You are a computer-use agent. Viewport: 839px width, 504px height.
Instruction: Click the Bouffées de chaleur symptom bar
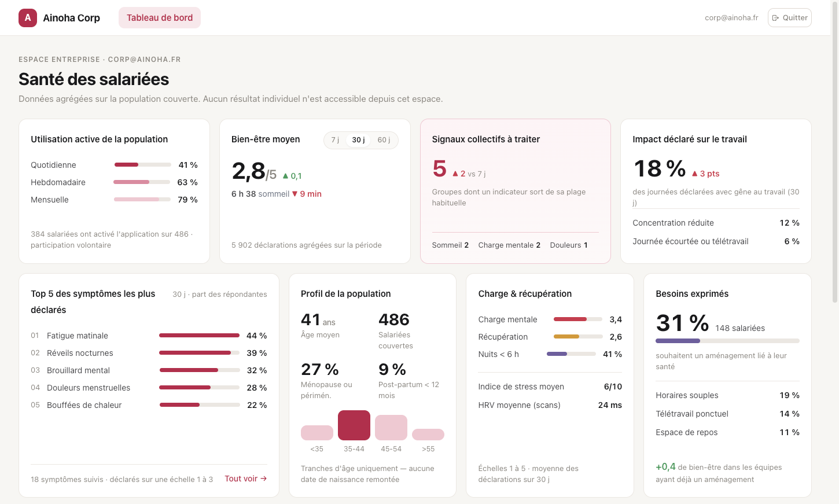coord(200,405)
